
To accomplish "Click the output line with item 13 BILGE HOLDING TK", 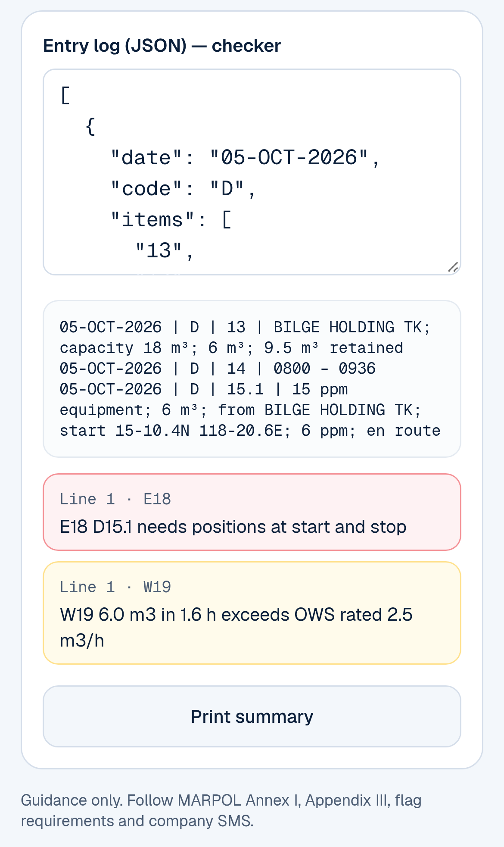I will 245,327.
